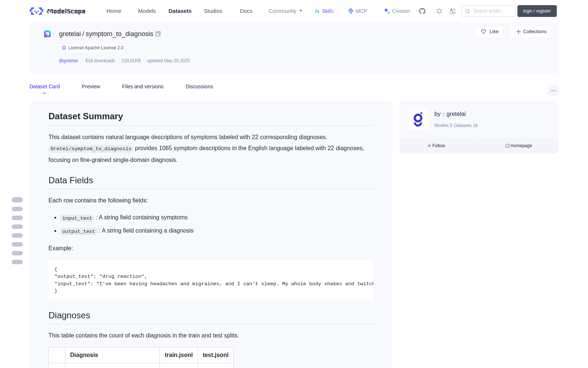Image resolution: width=588 pixels, height=368 pixels.
Task: Open the Models menu item
Action: click(x=147, y=11)
